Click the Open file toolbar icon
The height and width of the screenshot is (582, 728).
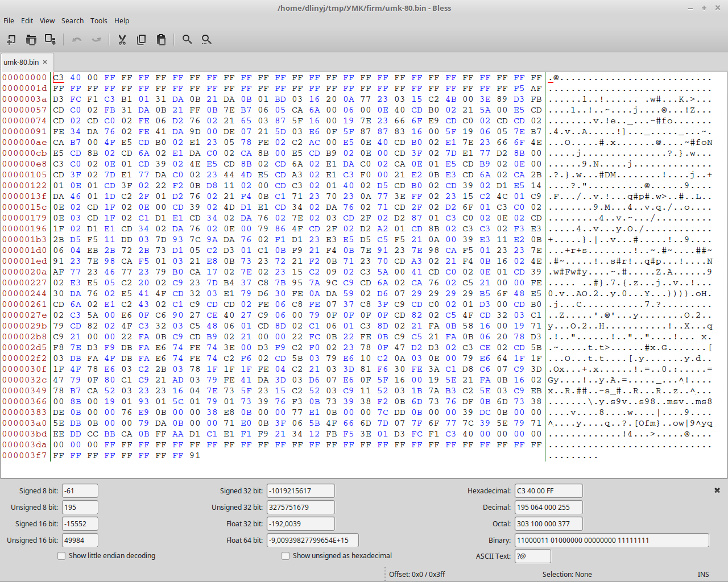click(x=31, y=39)
